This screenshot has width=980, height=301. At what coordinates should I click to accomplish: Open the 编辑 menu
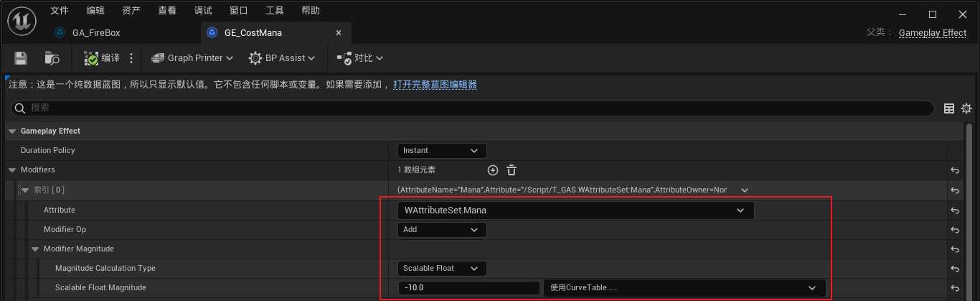click(95, 11)
